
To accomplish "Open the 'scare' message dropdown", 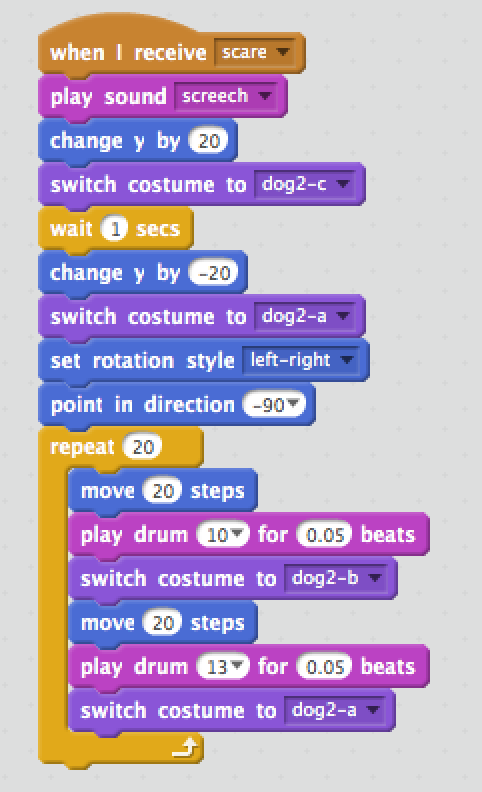I will click(255, 52).
